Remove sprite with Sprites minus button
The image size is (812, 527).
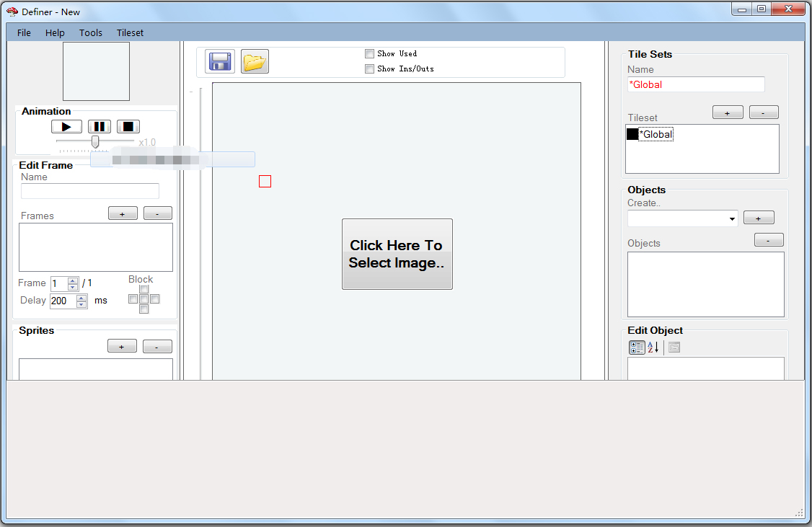tap(157, 346)
